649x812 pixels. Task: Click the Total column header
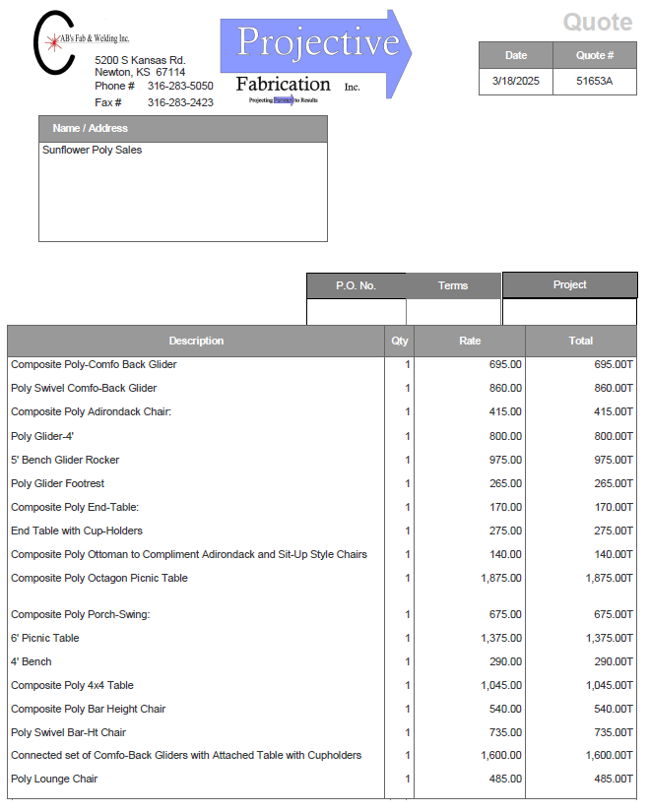(x=580, y=341)
